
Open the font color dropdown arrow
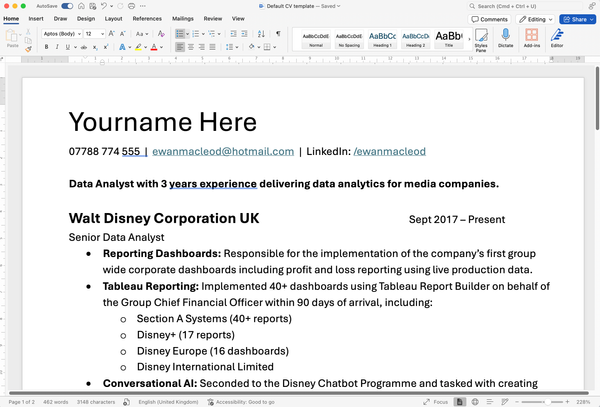pyautogui.click(x=161, y=47)
